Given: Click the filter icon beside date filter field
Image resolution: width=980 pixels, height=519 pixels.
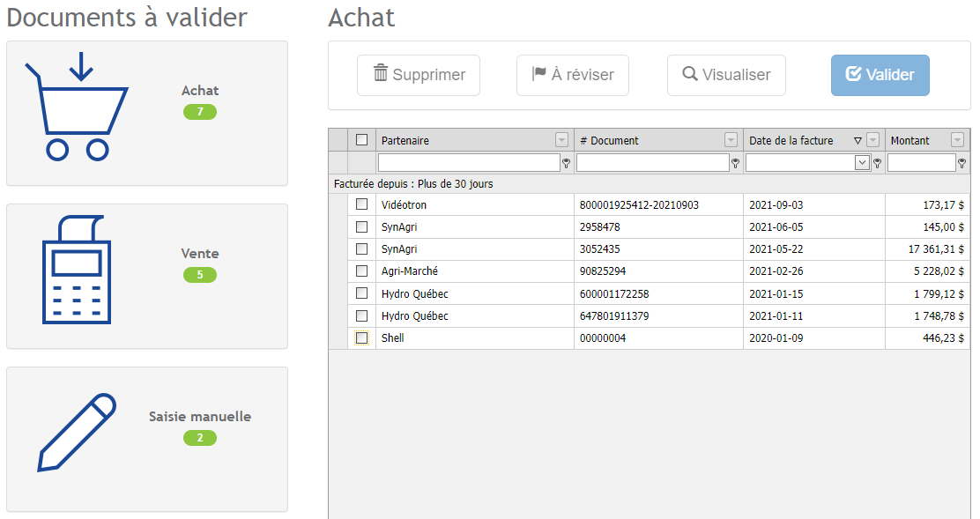Looking at the screenshot, I should coord(877,163).
